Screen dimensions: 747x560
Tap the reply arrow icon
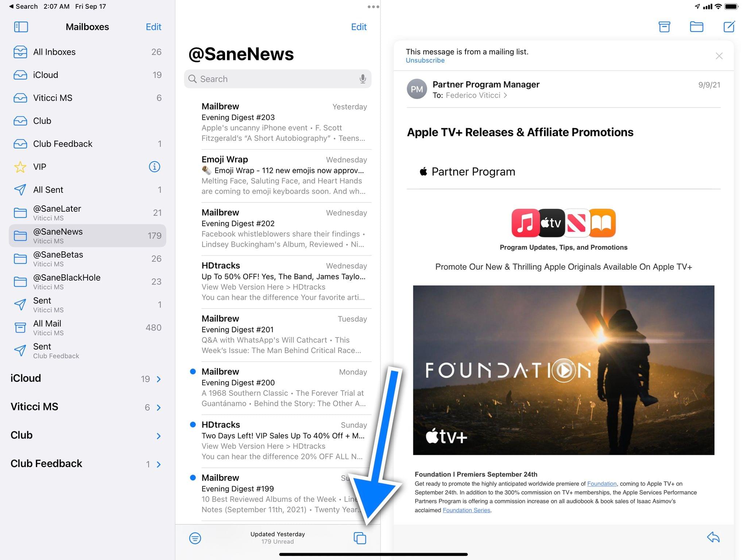coord(713,537)
